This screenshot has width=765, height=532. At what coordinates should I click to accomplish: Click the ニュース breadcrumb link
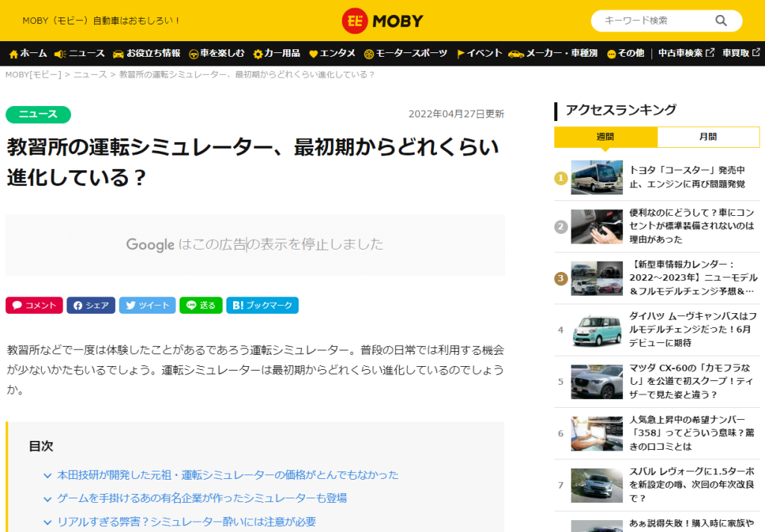point(90,75)
